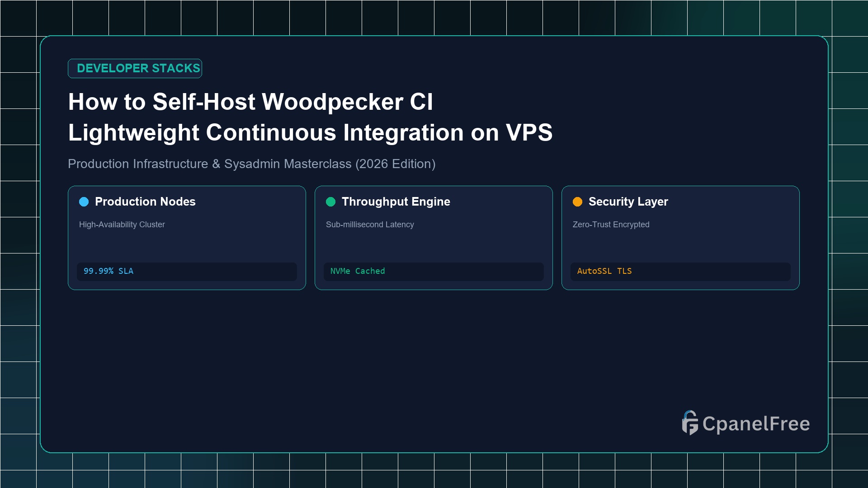Image resolution: width=868 pixels, height=488 pixels.
Task: Select the Production Nodes card heading
Action: pos(145,202)
